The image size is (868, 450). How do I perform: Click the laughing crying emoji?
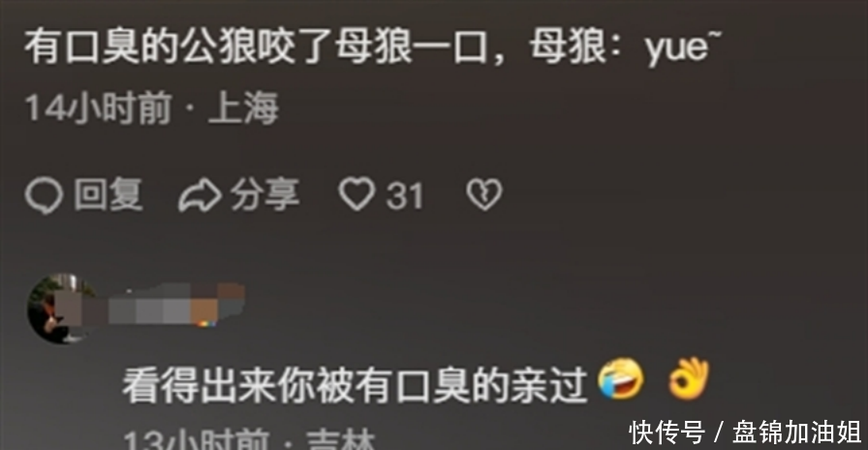(x=621, y=379)
